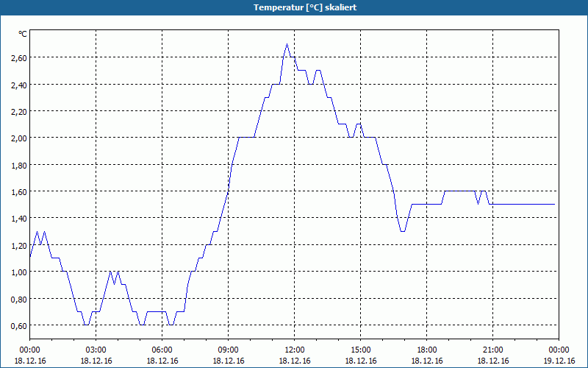Screen dimensions: 588x368
Task: Click the 0,60 y-axis label
Action: click(19, 325)
